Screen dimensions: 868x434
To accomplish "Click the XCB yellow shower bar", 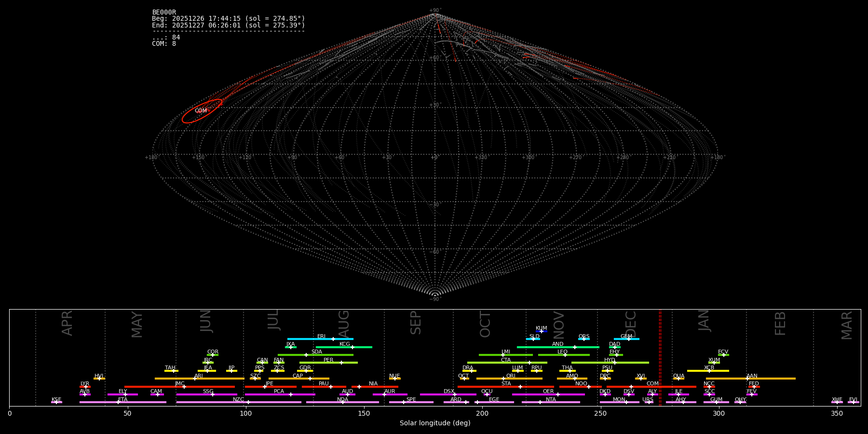I will (x=708, y=370).
